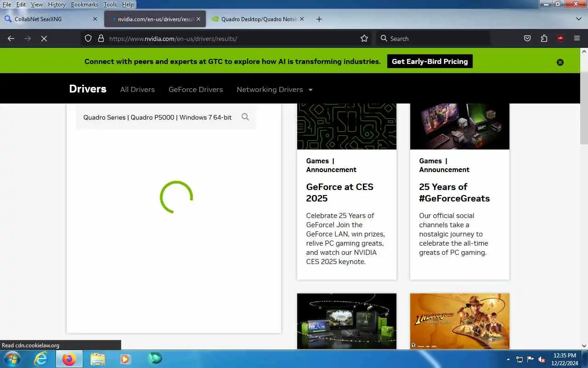This screenshot has height=368, width=588.
Task: Open the File menu
Action: (7, 4)
